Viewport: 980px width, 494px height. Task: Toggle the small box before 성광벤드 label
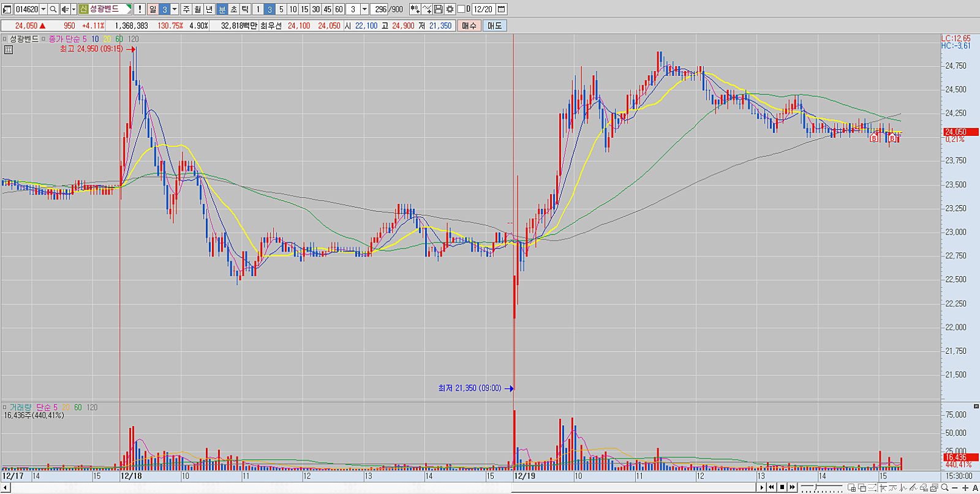tap(5, 39)
